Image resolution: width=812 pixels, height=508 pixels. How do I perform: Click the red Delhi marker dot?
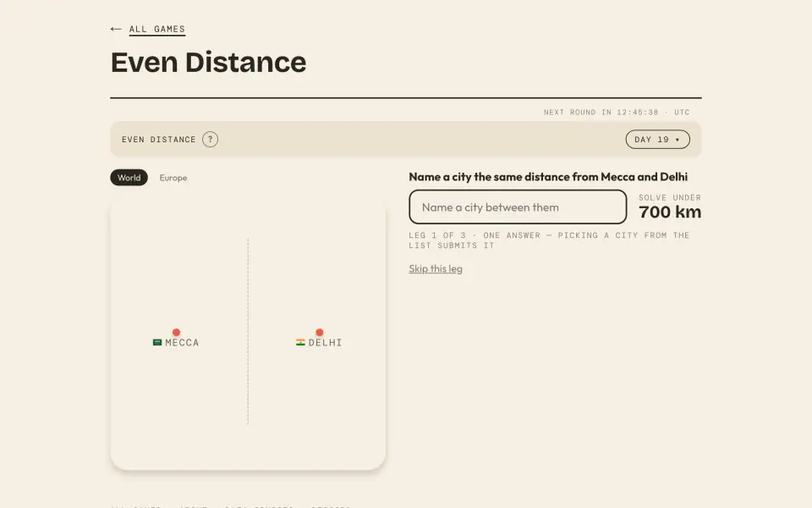tap(320, 332)
